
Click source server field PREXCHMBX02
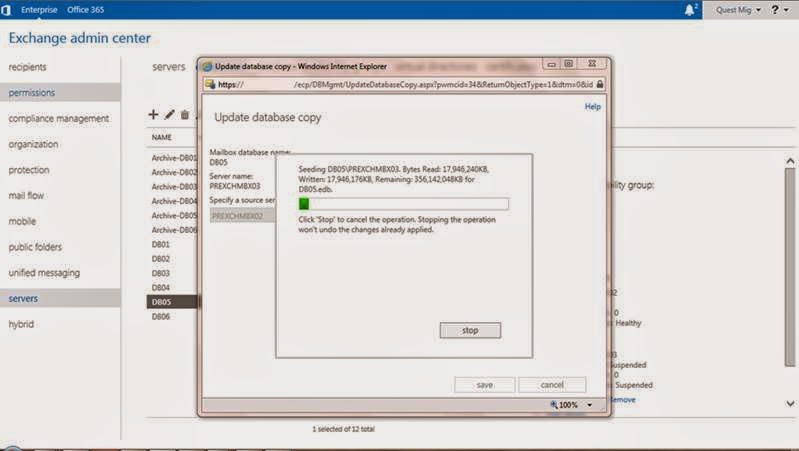[243, 216]
